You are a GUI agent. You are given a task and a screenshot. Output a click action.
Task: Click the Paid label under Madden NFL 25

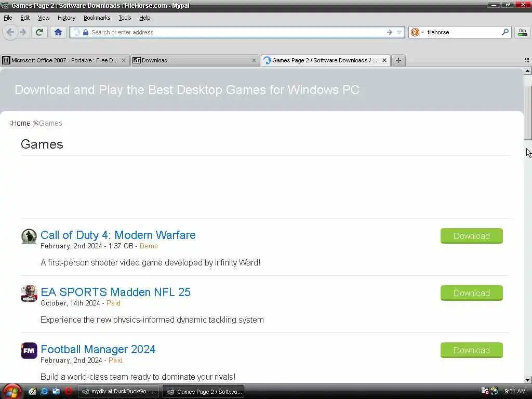click(113, 303)
